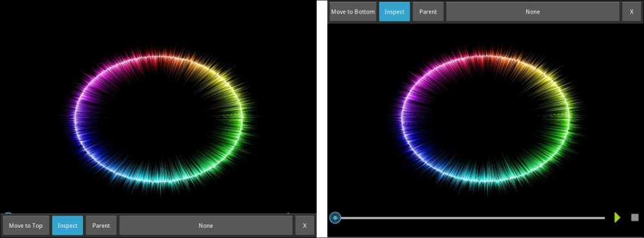Toggle the highlighted Inspect button in top bar

394,12
